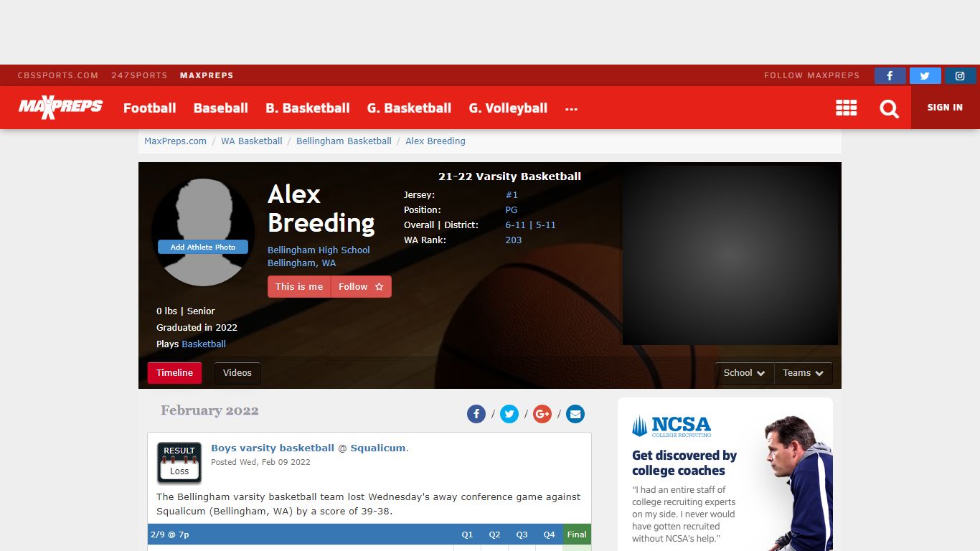Click the dark video player panel
Image resolution: width=980 pixels, height=551 pixels.
point(730,255)
